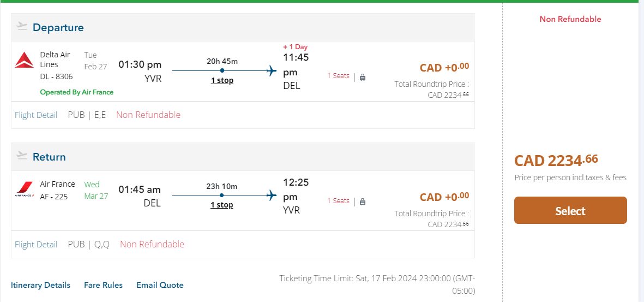The image size is (644, 302).
Task: Click the Delta Air Lines logo
Action: click(x=24, y=60)
